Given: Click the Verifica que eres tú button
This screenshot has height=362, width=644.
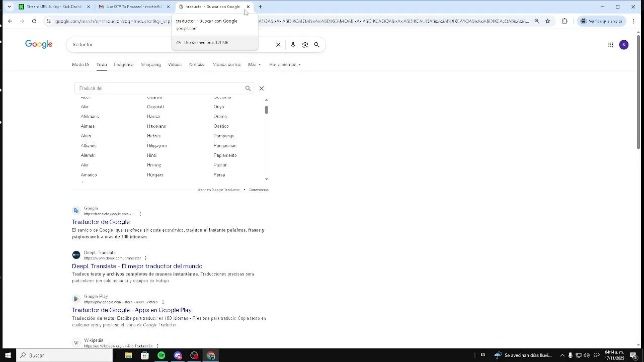Looking at the screenshot, I should (602, 21).
